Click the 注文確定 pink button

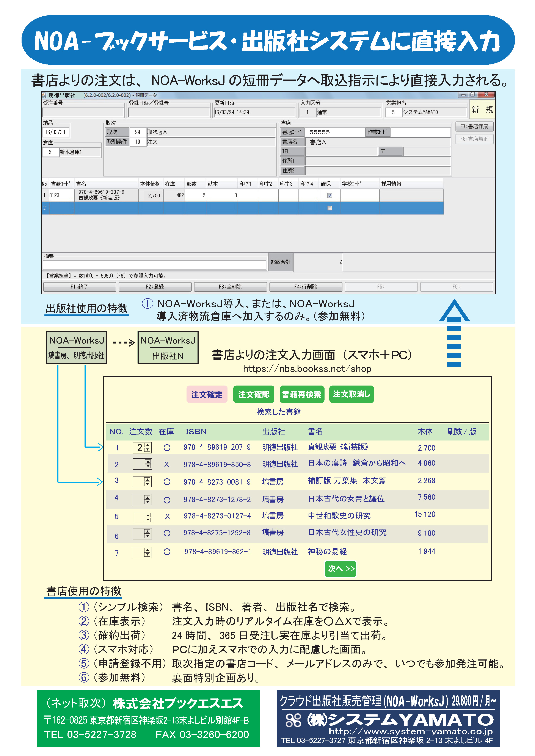click(207, 394)
